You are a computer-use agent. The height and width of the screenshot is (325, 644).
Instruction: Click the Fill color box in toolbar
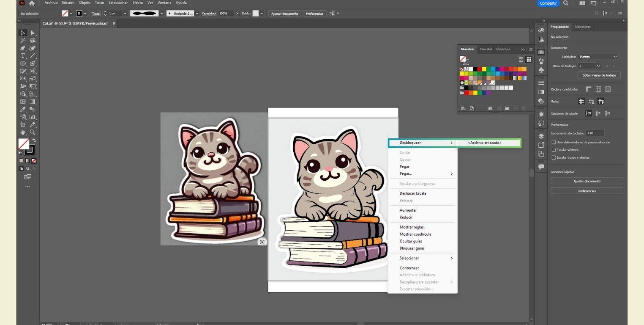[x=24, y=144]
